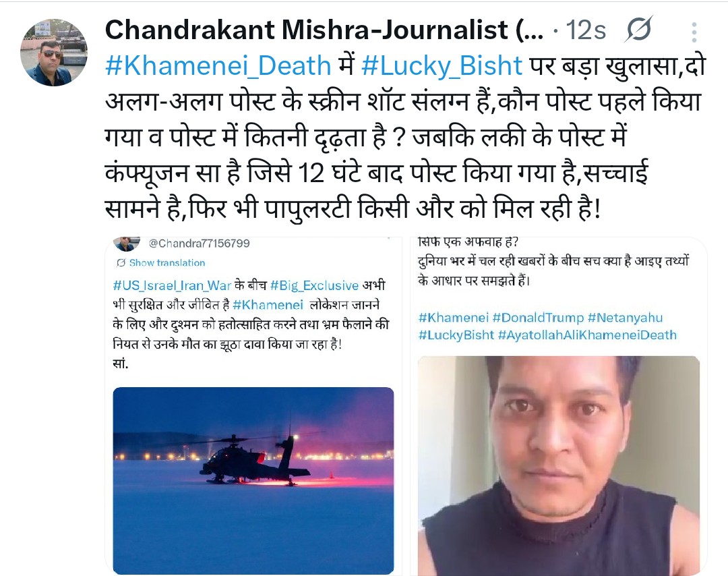Click the #LuckyBisht hashtag in the right screenshot
The width and height of the screenshot is (728, 576).
pos(456,335)
